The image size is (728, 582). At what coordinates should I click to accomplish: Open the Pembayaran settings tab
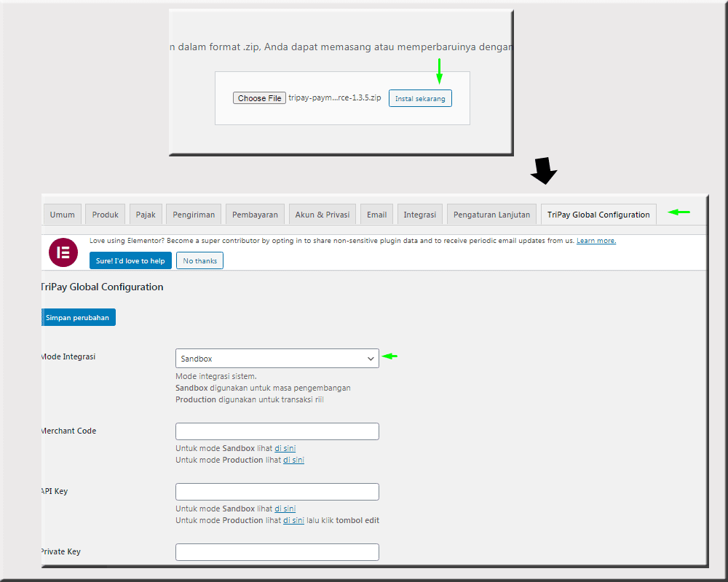click(x=255, y=215)
